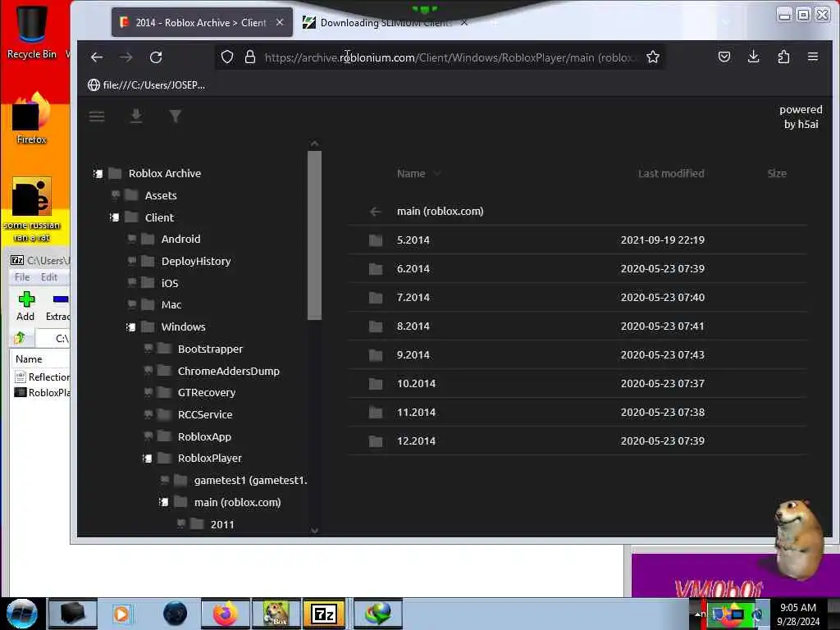The height and width of the screenshot is (630, 840).
Task: Click the tree scrollbar down arrow
Action: [x=314, y=531]
